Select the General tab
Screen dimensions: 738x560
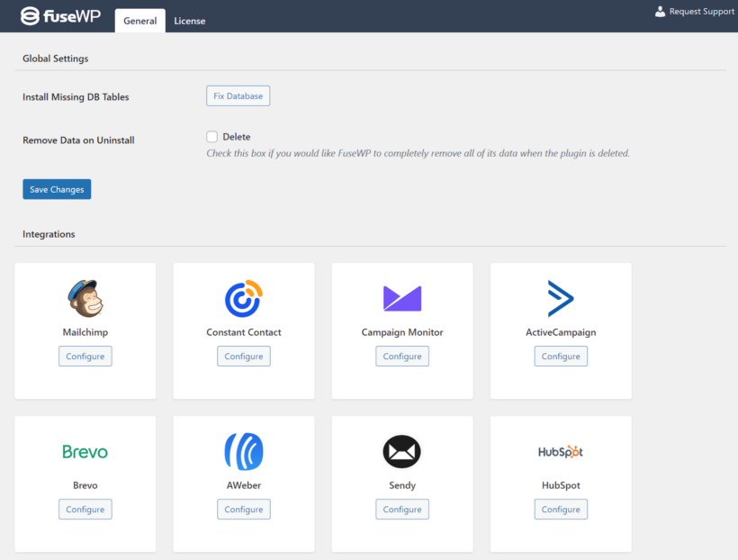139,20
